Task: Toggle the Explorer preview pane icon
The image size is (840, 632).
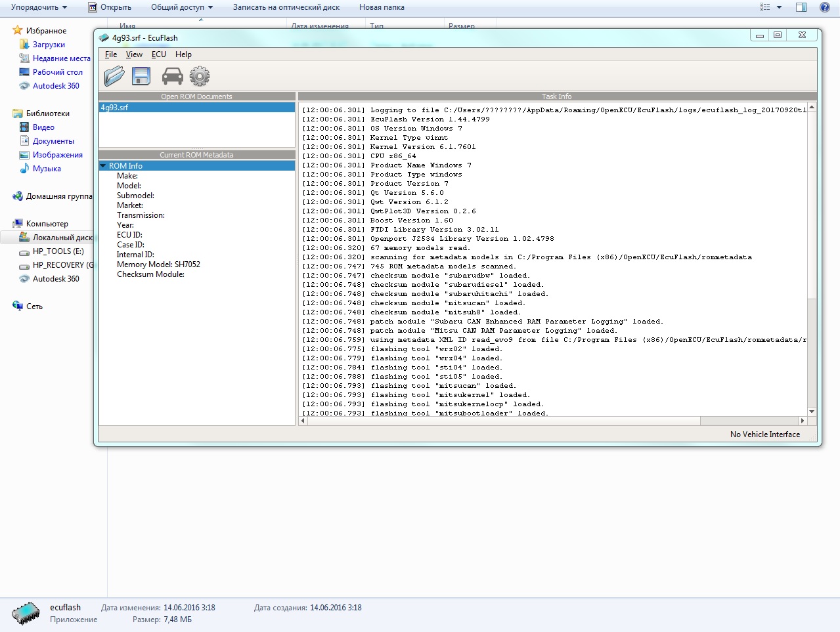Action: point(801,7)
